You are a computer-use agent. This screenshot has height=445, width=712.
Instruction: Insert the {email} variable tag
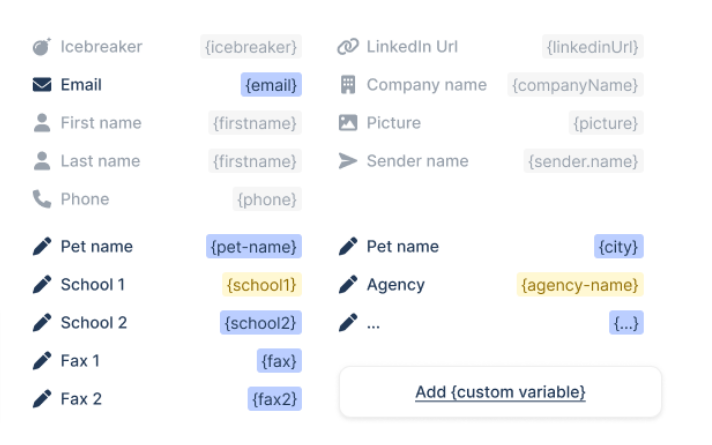(x=271, y=85)
